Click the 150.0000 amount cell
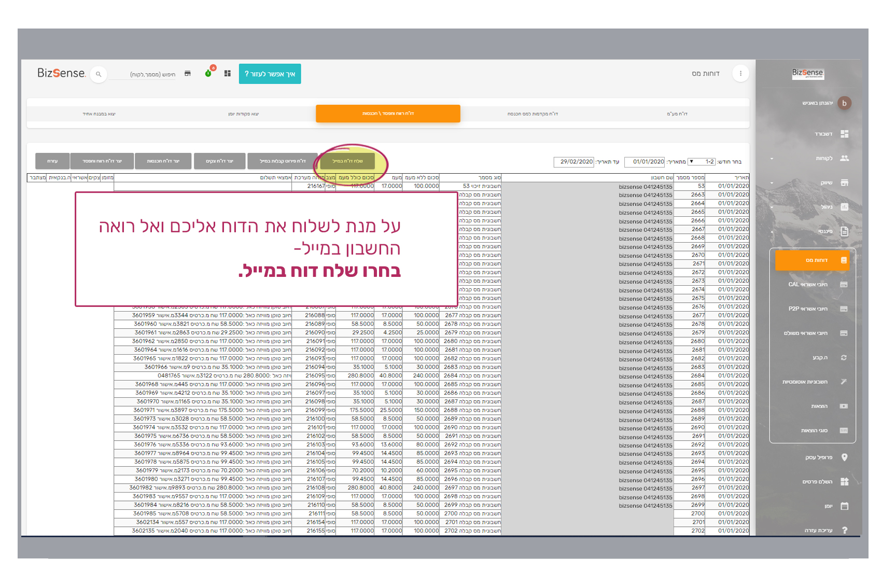The height and width of the screenshot is (588, 882). click(421, 411)
